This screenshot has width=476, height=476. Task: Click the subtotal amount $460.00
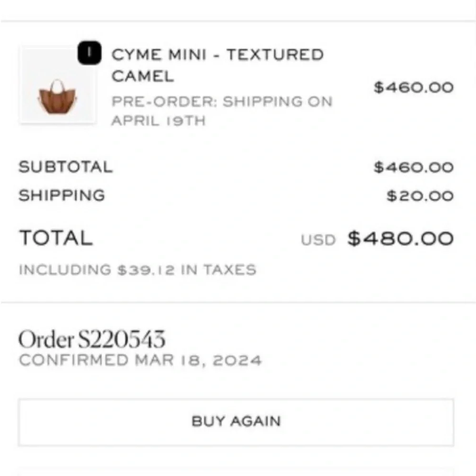(413, 167)
